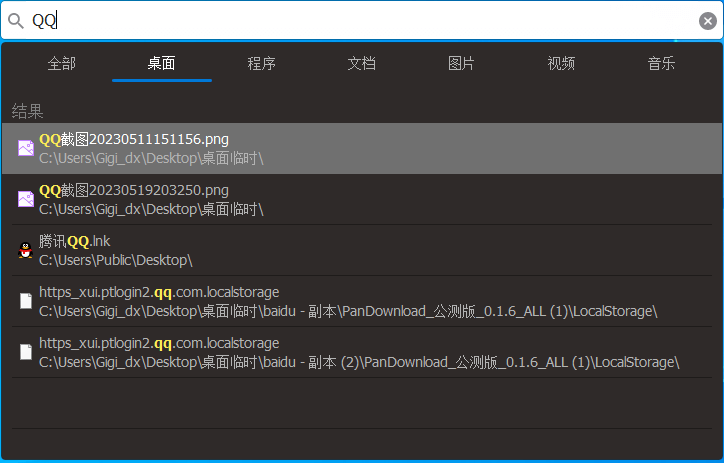Select localstorage file name in baidu - 副本 (2) row
The width and height of the screenshot is (724, 463).
click(159, 343)
